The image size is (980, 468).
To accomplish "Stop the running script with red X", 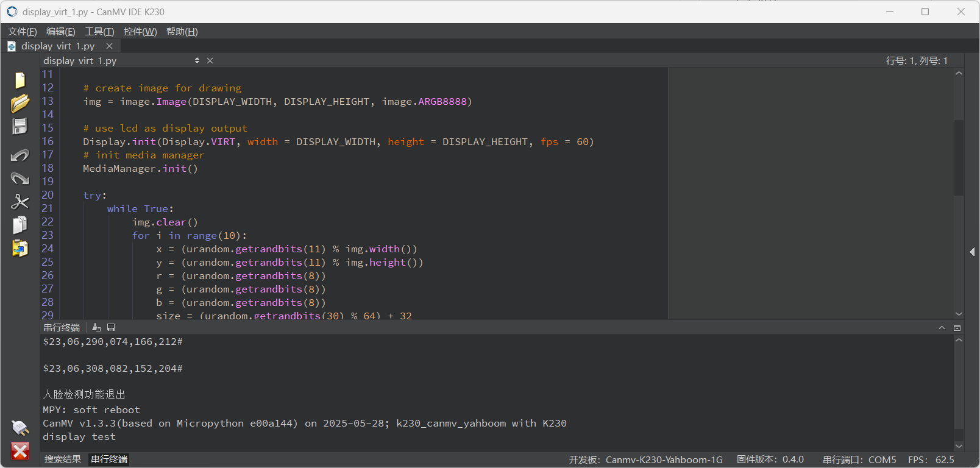I will coord(20,451).
